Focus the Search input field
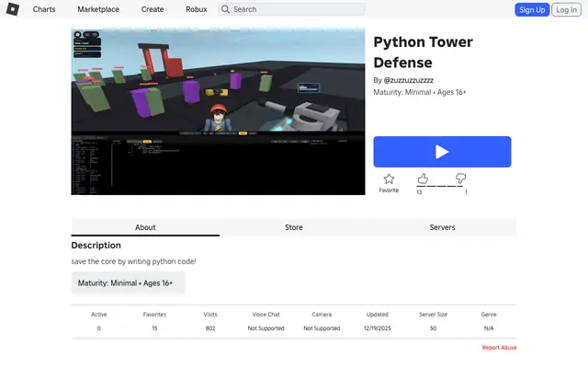 [292, 9]
